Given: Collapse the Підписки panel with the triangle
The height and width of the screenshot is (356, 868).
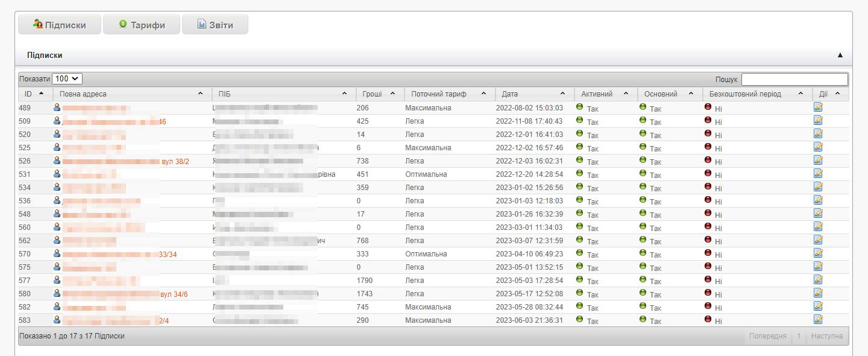Looking at the screenshot, I should click(x=840, y=55).
